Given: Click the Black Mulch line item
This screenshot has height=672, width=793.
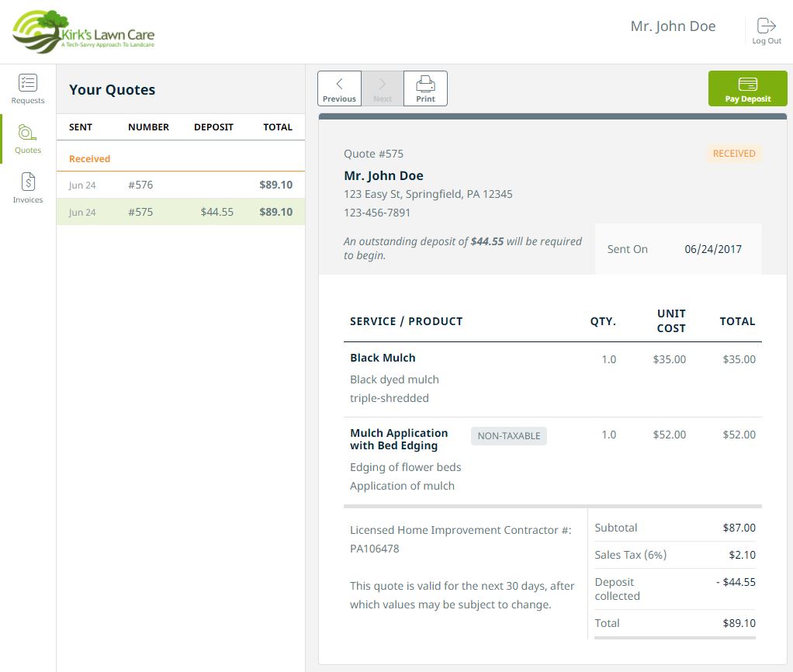Looking at the screenshot, I should coord(383,358).
